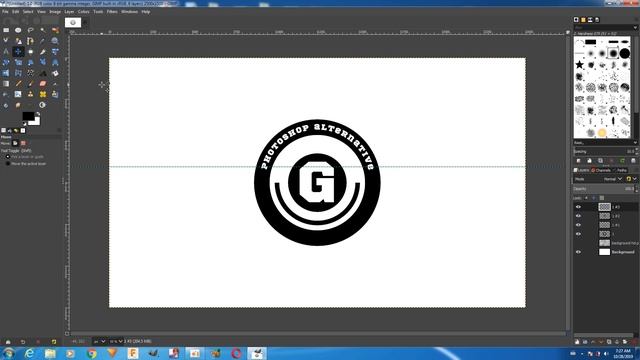Choose 'Move the active layer' option
This screenshot has height=360, width=640.
pyautogui.click(x=25, y=164)
